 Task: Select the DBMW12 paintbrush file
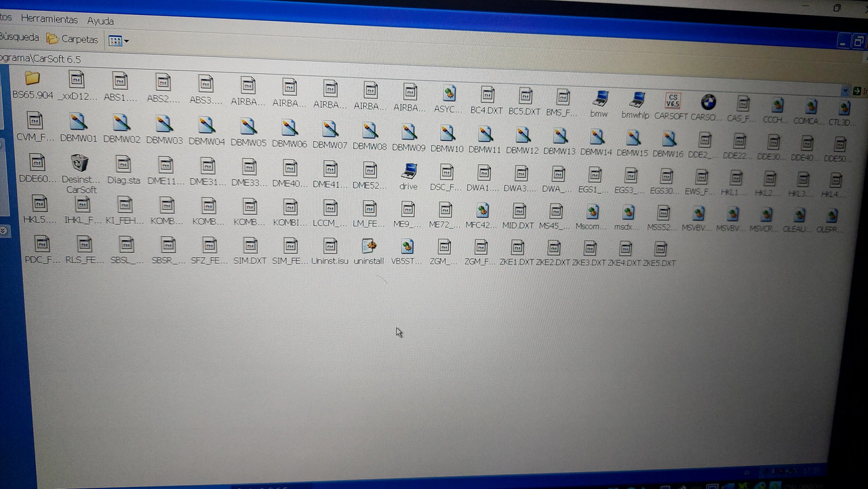[521, 134]
